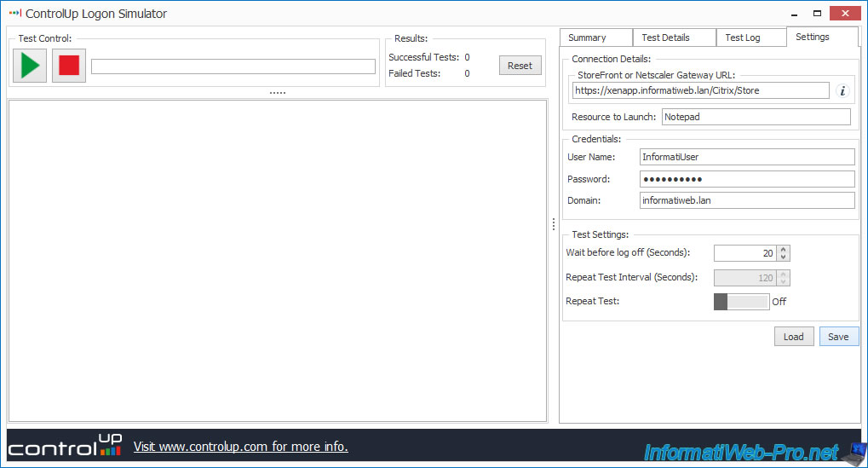Screen dimensions: 868x468
Task: Click the Repeat Test Interval value box
Action: 745,278
